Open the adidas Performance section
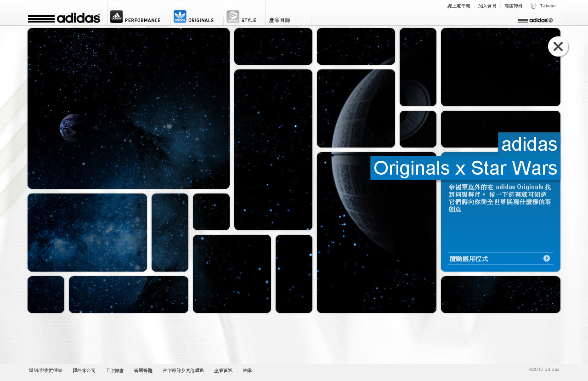The image size is (588, 381). pyautogui.click(x=136, y=17)
